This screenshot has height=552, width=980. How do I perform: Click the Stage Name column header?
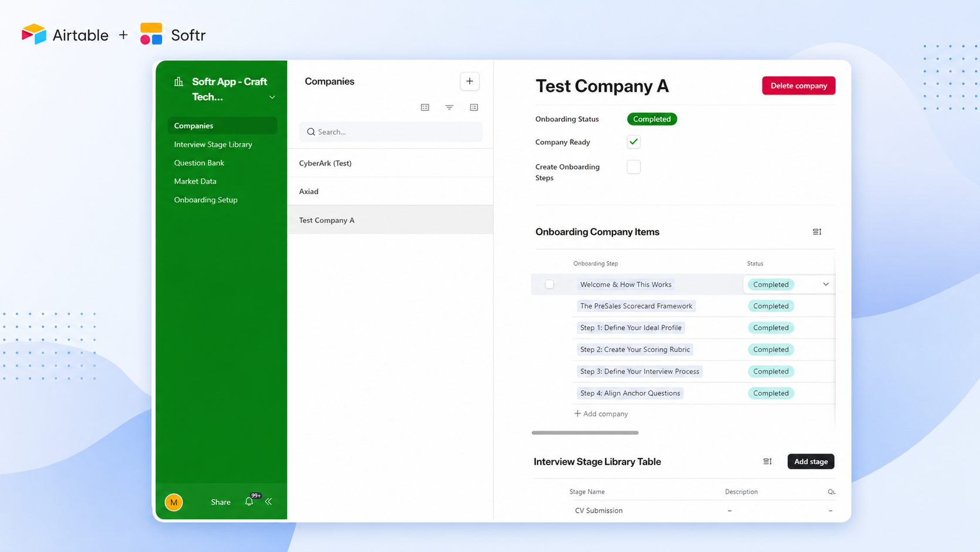pyautogui.click(x=587, y=492)
